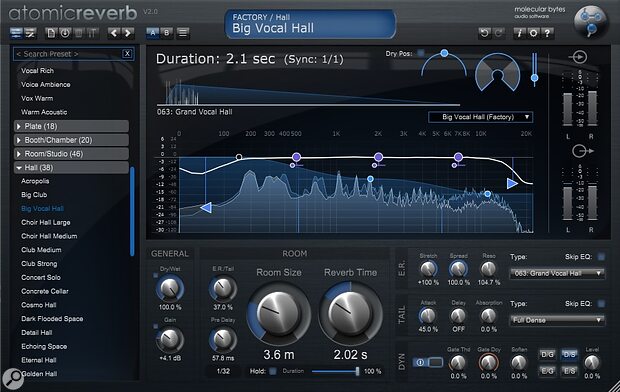Click the dry position arc handle
Viewport: 620px width, 392px height.
coord(444,53)
